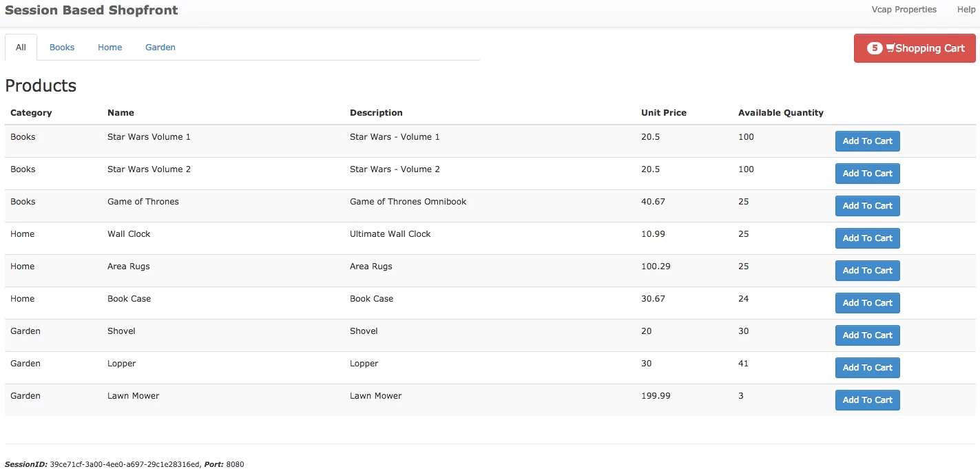Open the Help link

966,10
